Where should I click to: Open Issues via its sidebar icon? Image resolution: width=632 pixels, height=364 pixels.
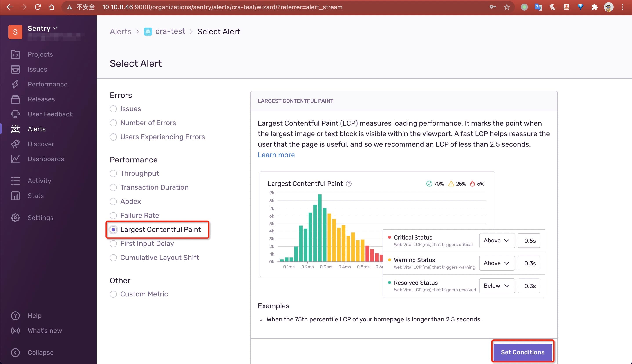coord(15,69)
